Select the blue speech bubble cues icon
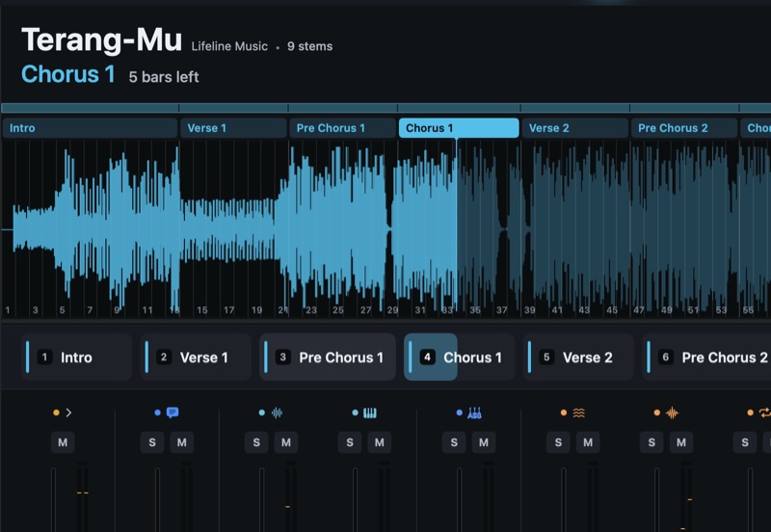The width and height of the screenshot is (771, 532). [x=173, y=412]
